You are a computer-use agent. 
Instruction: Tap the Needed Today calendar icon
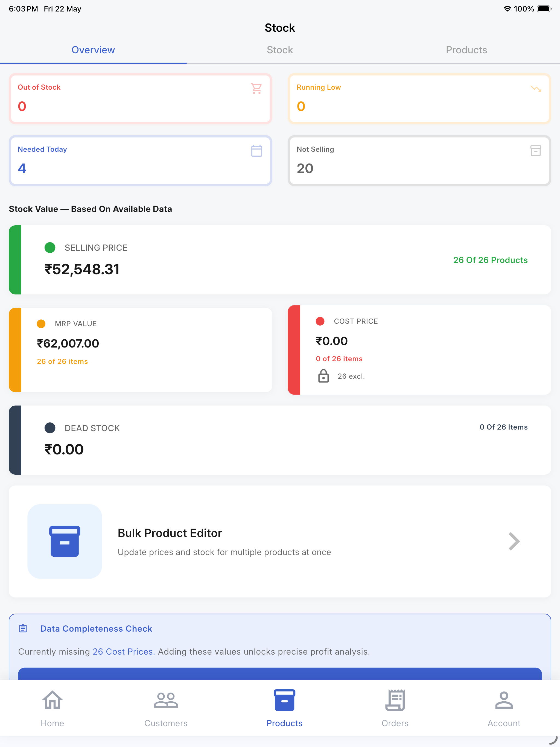click(x=257, y=151)
